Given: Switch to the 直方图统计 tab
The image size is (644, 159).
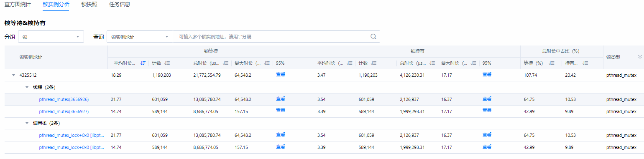Looking at the screenshot, I should click(18, 5).
